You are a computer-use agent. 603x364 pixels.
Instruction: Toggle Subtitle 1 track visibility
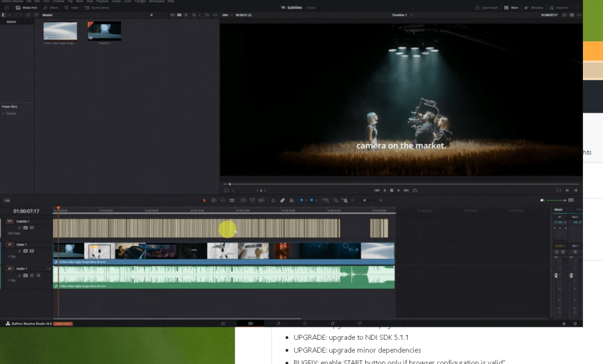click(x=32, y=228)
